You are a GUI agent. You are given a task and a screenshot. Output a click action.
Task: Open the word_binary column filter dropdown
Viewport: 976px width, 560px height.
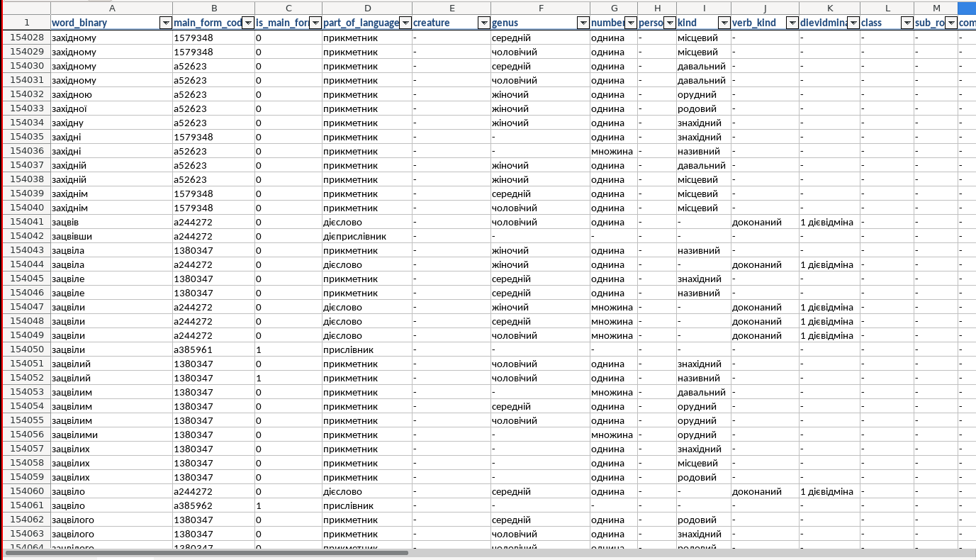[x=166, y=23]
